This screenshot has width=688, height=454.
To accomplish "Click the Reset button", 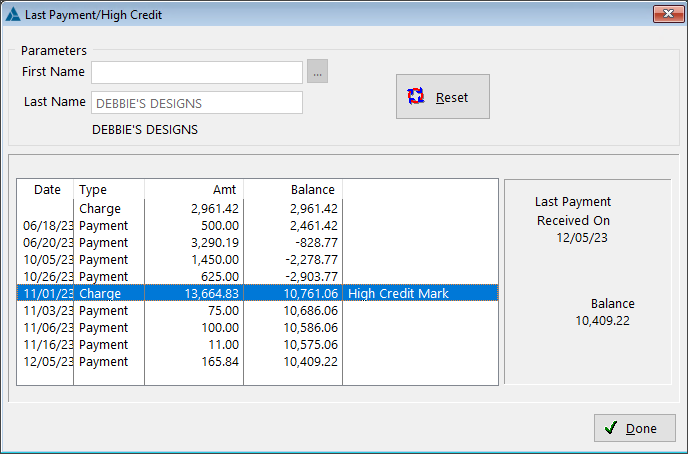I will coord(443,97).
